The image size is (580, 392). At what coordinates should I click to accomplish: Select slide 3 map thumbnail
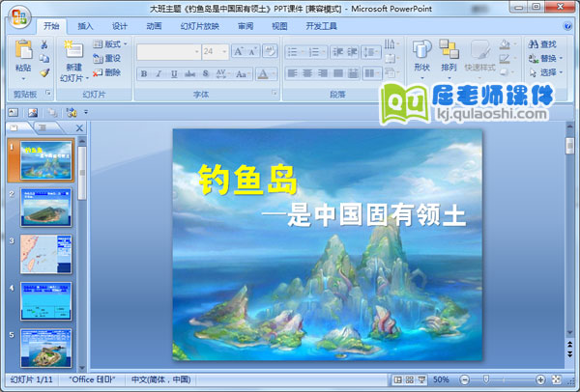(x=45, y=254)
